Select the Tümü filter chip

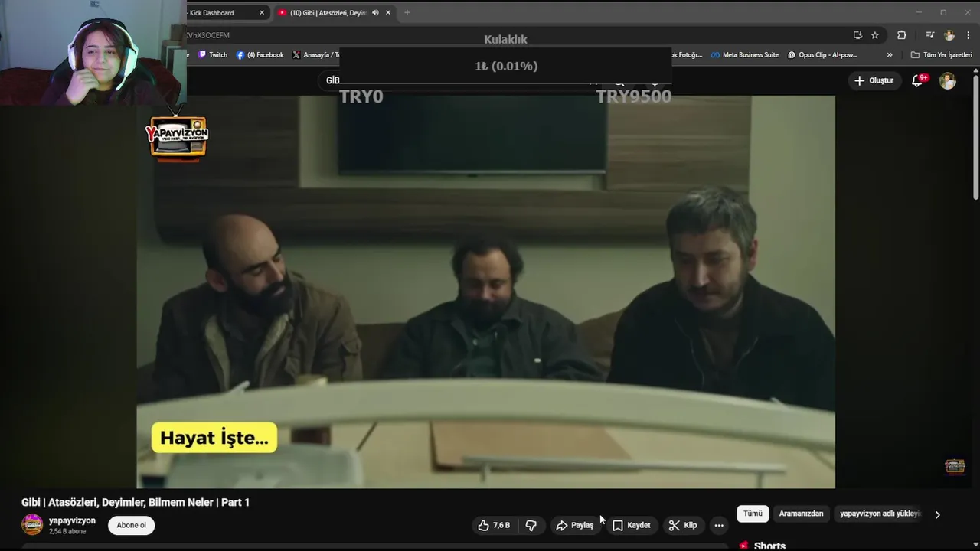pos(753,514)
